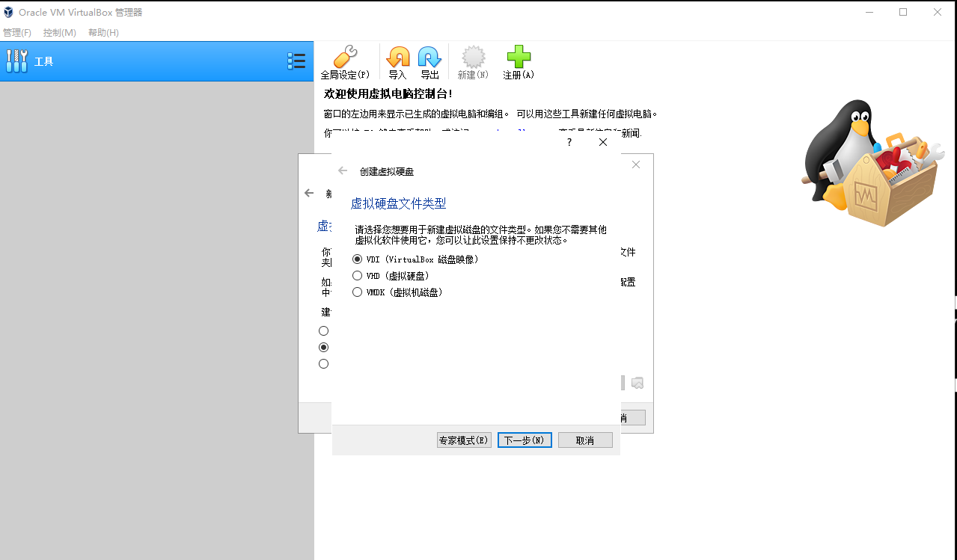
Task: Click the dialog help question mark icon
Action: (x=569, y=141)
